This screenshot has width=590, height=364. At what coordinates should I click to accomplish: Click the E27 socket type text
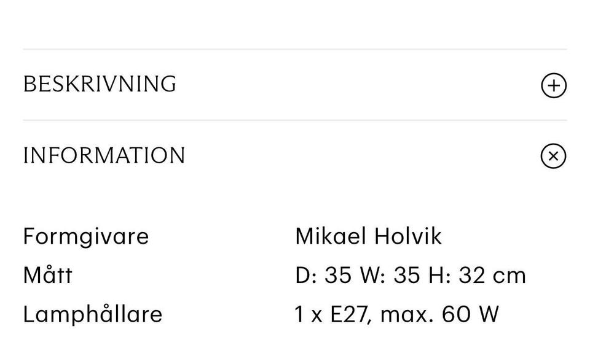pos(350,314)
